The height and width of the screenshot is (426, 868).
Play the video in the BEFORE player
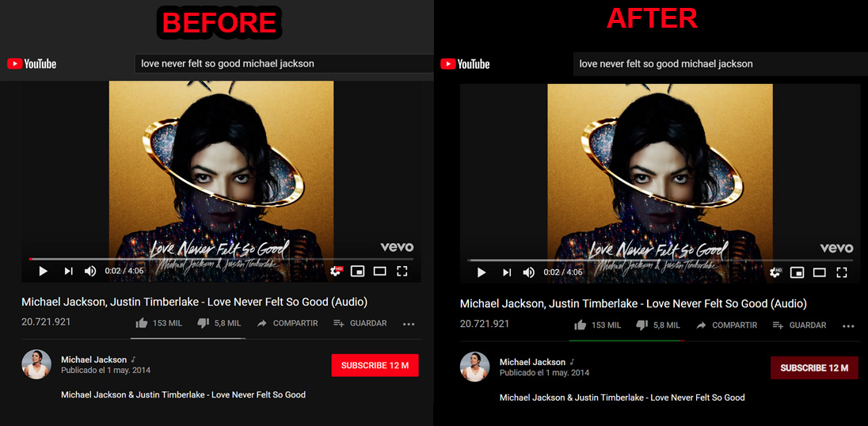point(43,271)
